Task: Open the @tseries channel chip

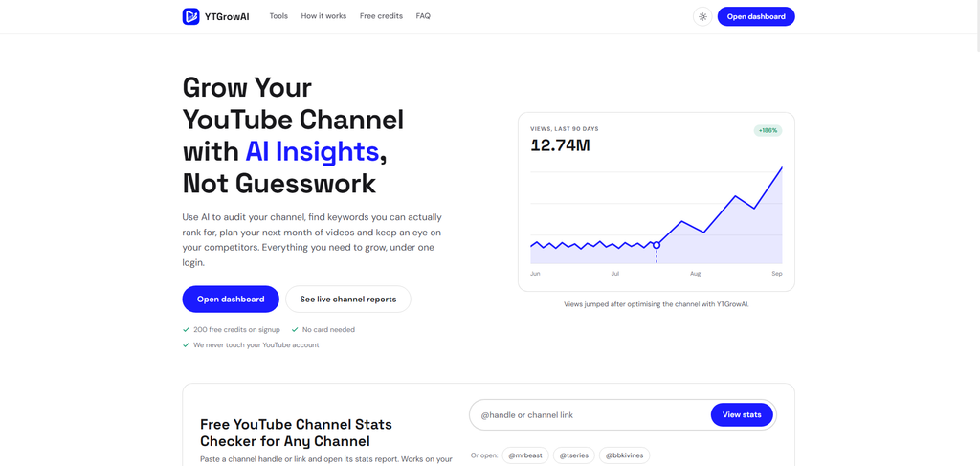Action: [x=574, y=455]
